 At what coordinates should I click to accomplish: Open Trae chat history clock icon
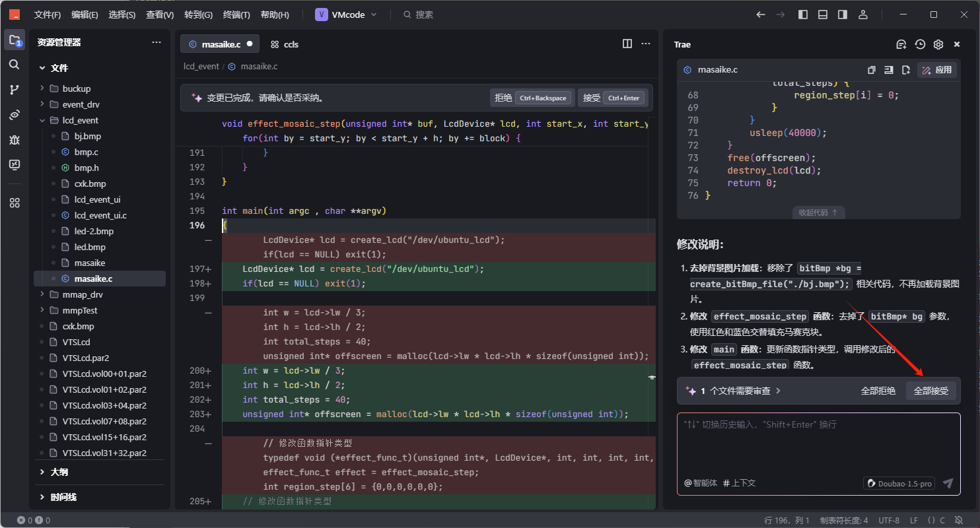coord(920,44)
